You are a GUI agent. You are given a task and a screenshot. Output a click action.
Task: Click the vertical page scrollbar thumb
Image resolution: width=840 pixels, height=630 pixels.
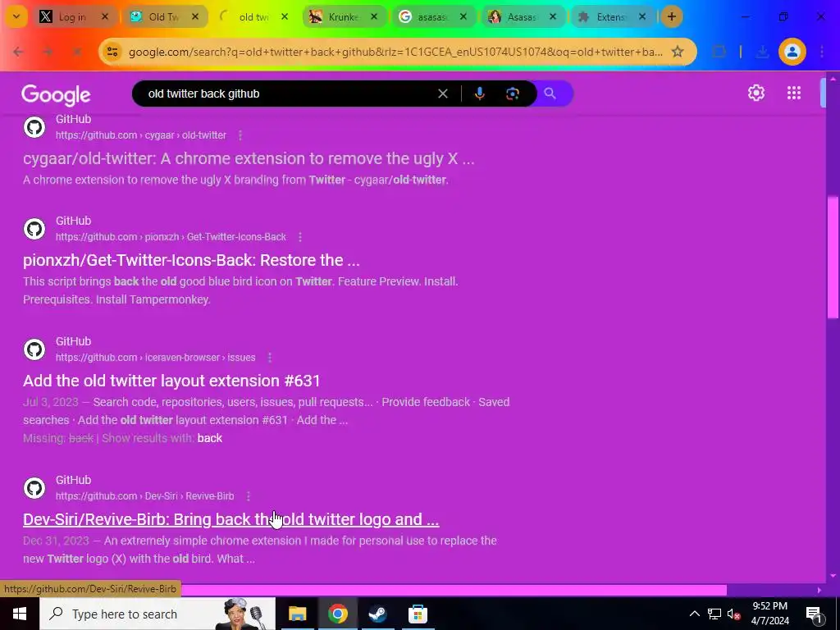point(833,257)
